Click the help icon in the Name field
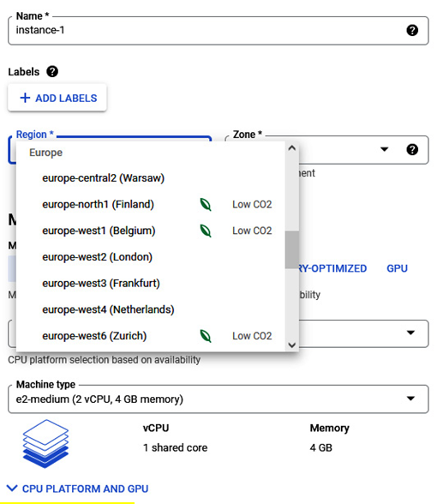This screenshot has width=443, height=504. [412, 30]
